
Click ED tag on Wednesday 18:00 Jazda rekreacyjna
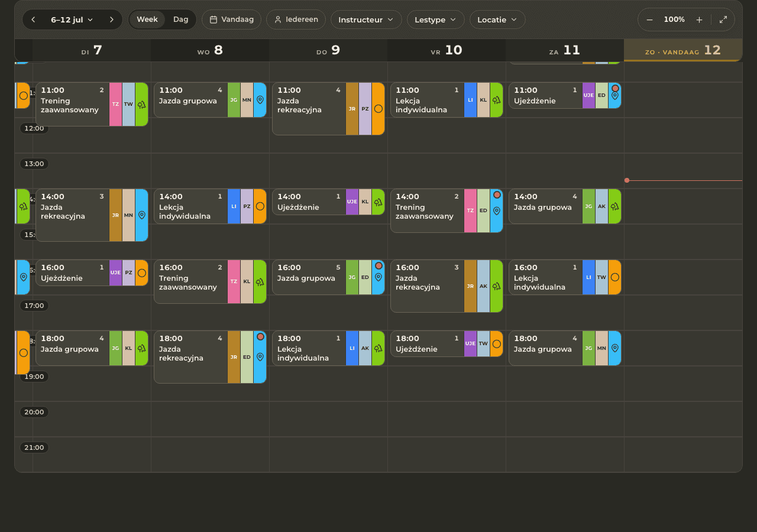tap(247, 357)
